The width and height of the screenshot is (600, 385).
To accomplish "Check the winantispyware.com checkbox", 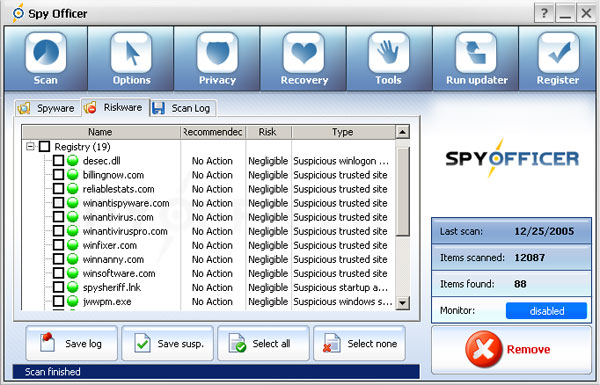I will [58, 203].
